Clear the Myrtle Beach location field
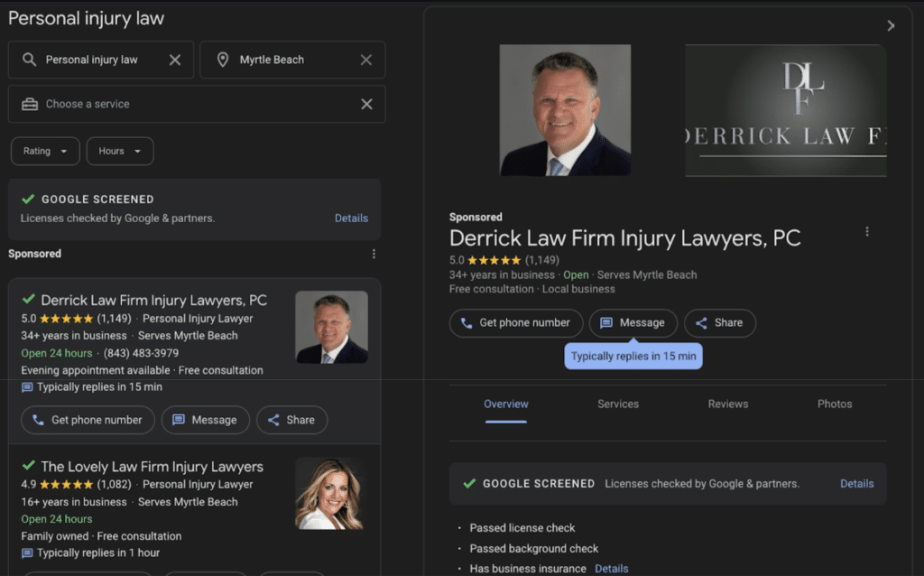The width and height of the screenshot is (924, 576). [x=366, y=60]
